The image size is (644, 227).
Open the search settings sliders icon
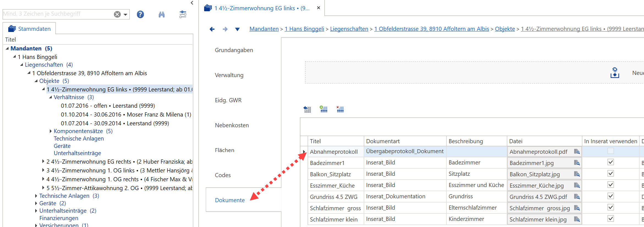183,14
